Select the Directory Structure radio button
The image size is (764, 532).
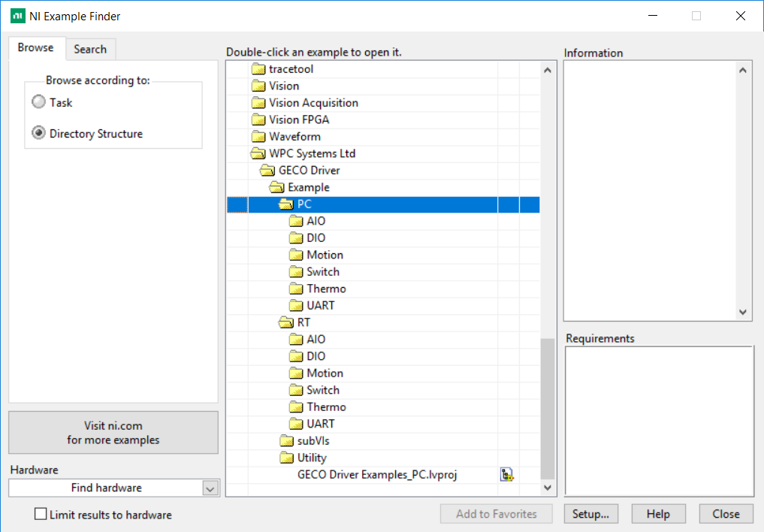tap(38, 134)
